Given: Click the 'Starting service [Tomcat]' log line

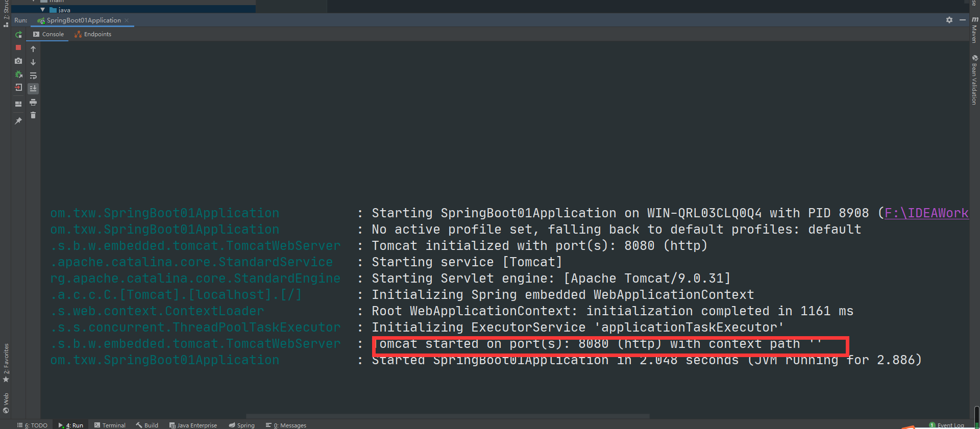Looking at the screenshot, I should tap(467, 262).
